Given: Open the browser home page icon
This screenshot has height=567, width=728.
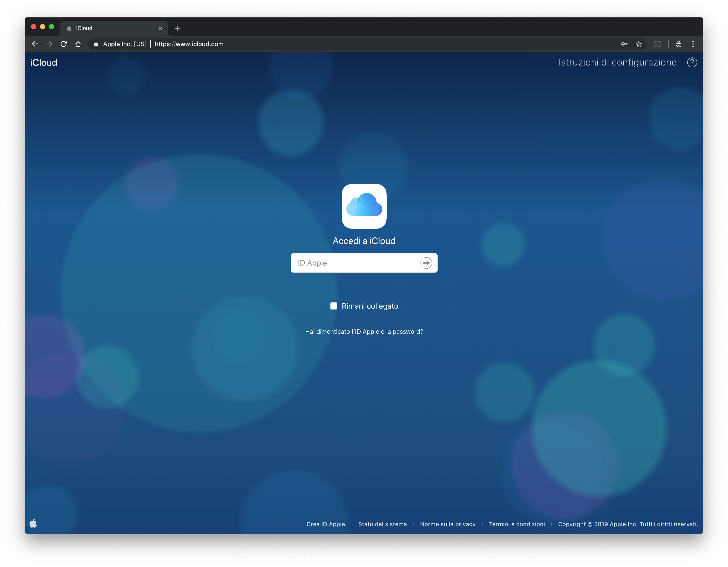Looking at the screenshot, I should [x=78, y=44].
